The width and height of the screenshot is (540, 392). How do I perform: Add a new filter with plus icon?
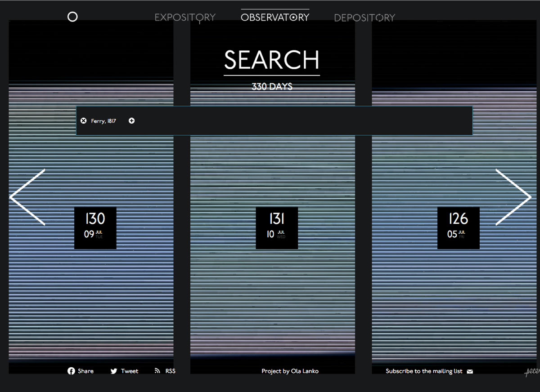131,121
